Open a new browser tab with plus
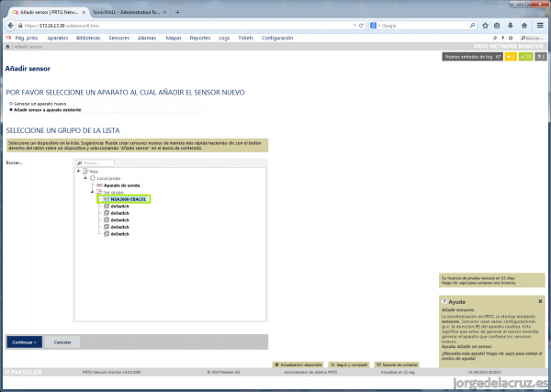This screenshot has width=551, height=392. coord(177,12)
